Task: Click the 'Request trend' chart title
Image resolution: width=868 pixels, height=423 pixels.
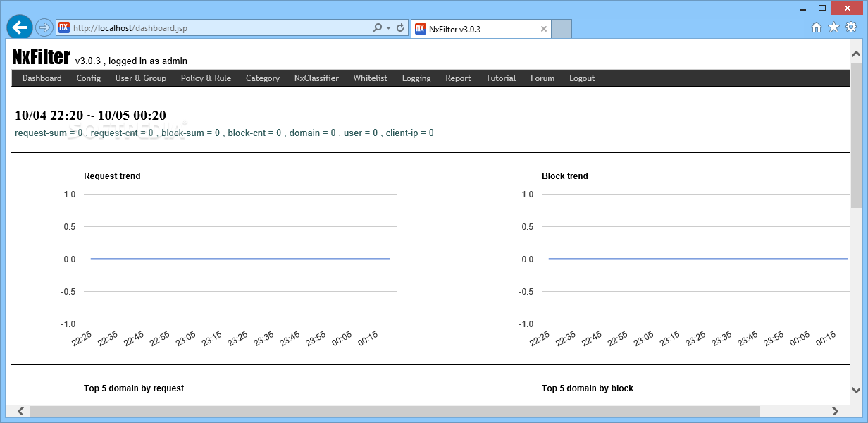Action: [x=112, y=176]
